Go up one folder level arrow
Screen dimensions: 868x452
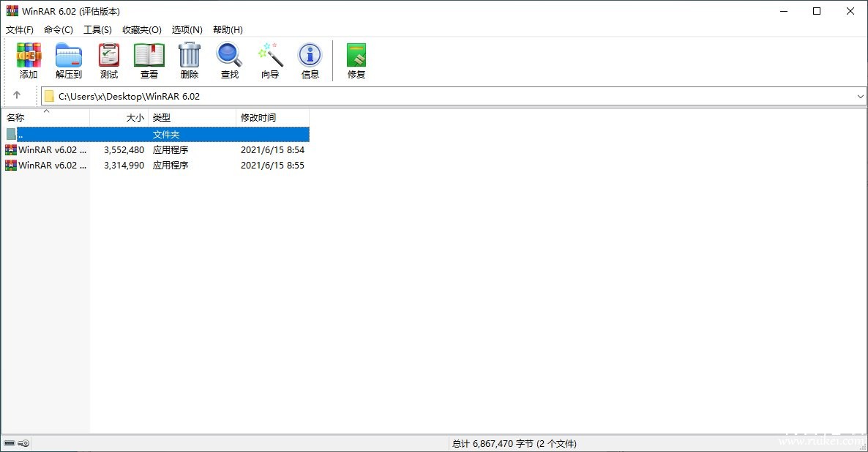17,95
